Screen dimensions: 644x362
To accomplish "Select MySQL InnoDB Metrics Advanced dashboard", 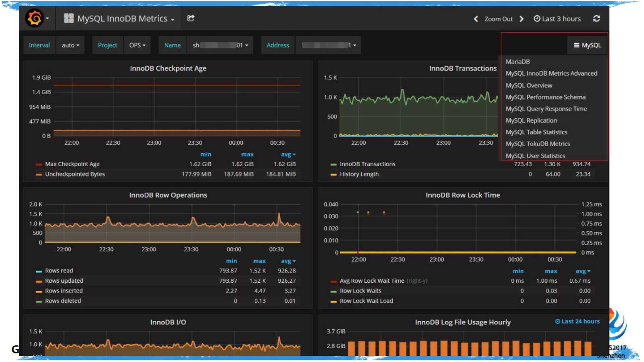I will click(x=551, y=74).
